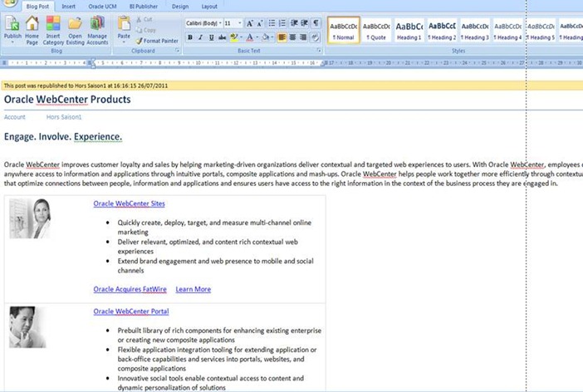Viewport: 583px width, 392px height.
Task: Click Shrink Font icon
Action: point(260,23)
